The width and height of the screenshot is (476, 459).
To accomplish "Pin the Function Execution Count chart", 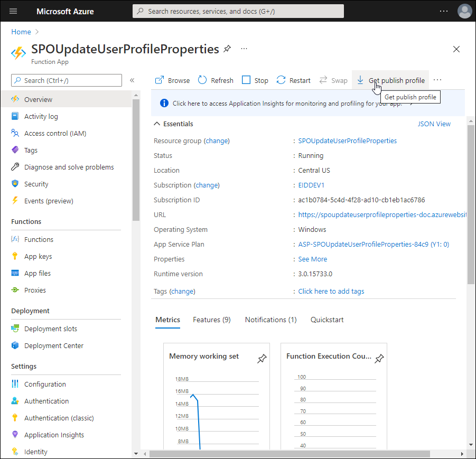I will (379, 359).
